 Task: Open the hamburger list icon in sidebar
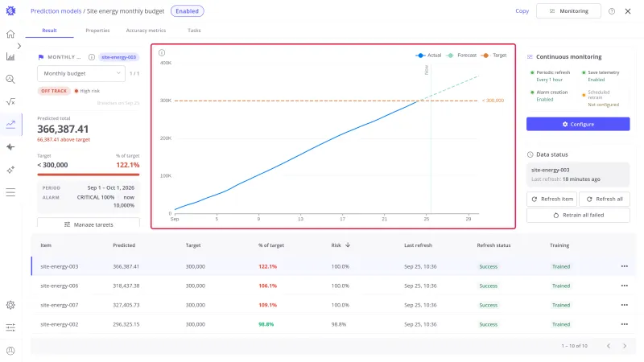(10, 192)
